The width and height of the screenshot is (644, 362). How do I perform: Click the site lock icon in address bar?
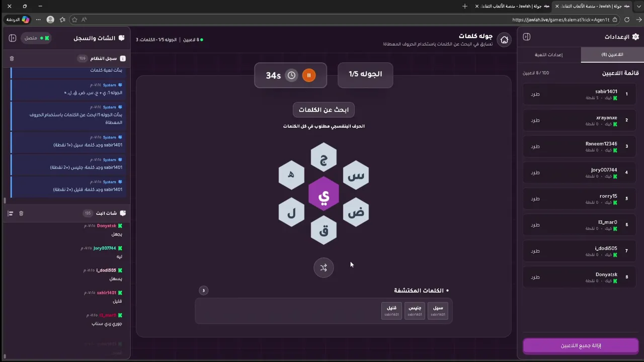pyautogui.click(x=615, y=20)
